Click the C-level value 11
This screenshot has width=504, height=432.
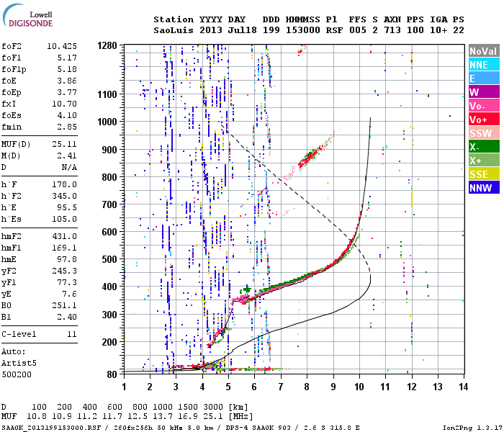(72, 334)
